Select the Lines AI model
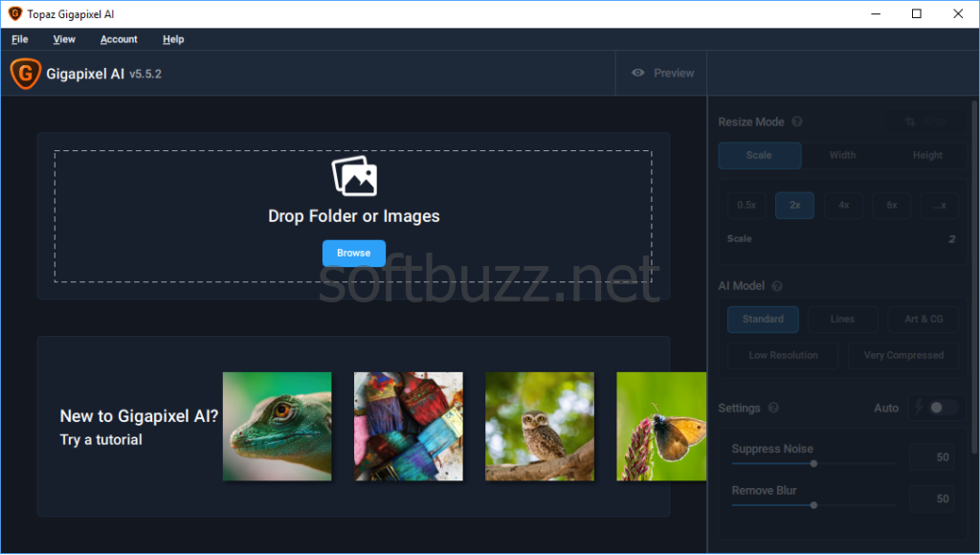The image size is (980, 555). [x=842, y=320]
